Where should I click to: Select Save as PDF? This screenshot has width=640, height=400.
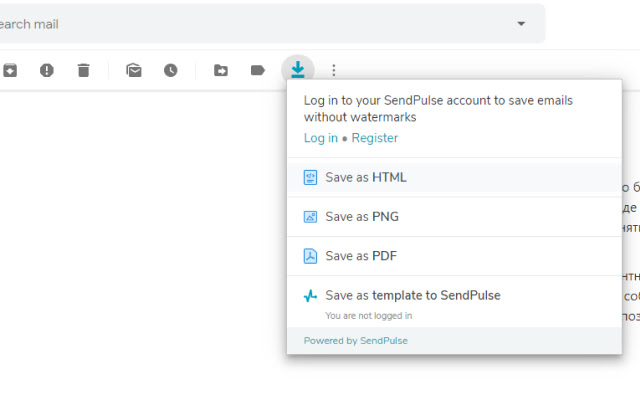361,256
